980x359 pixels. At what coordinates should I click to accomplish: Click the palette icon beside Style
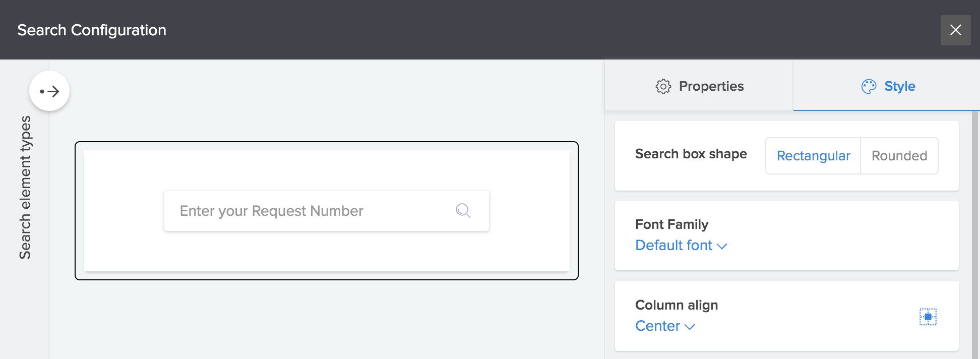click(x=869, y=87)
